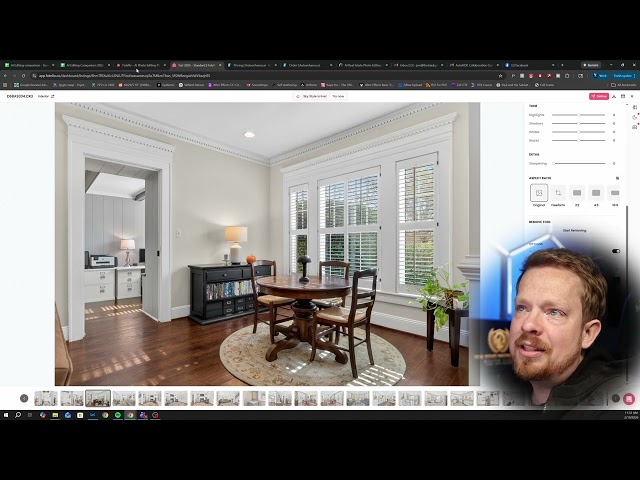Open the third right sidebar panel icon

(x=635, y=127)
